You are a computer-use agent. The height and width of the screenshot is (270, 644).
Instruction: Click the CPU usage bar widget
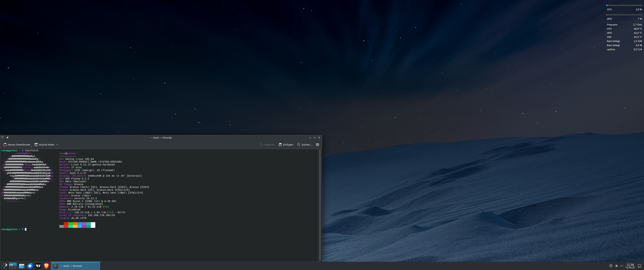[x=624, y=5]
